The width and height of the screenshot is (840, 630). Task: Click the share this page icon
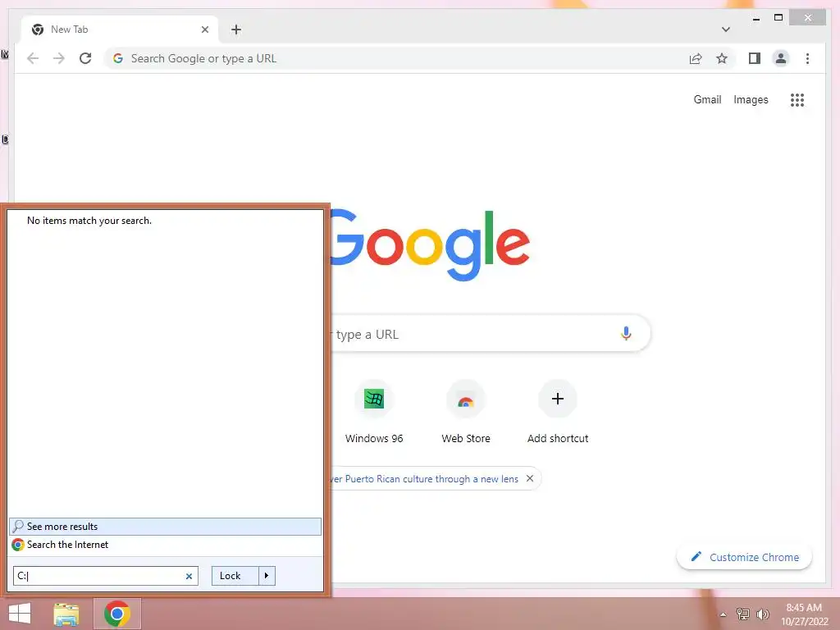tap(696, 58)
